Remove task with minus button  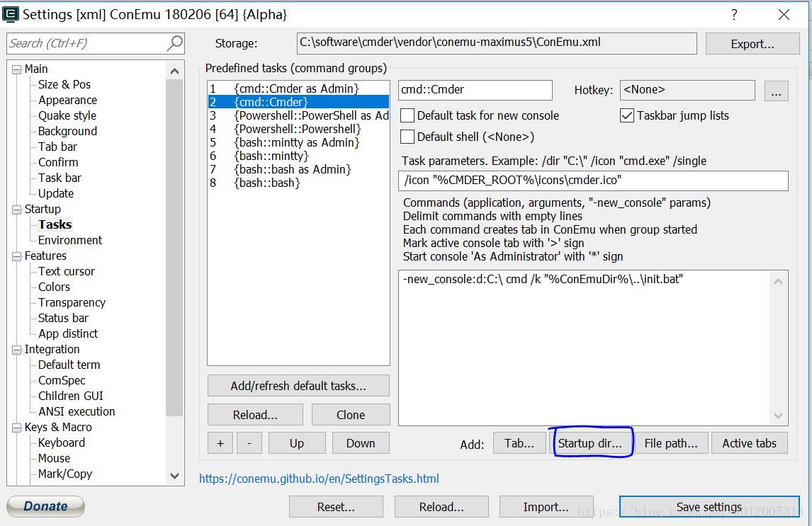pyautogui.click(x=249, y=443)
